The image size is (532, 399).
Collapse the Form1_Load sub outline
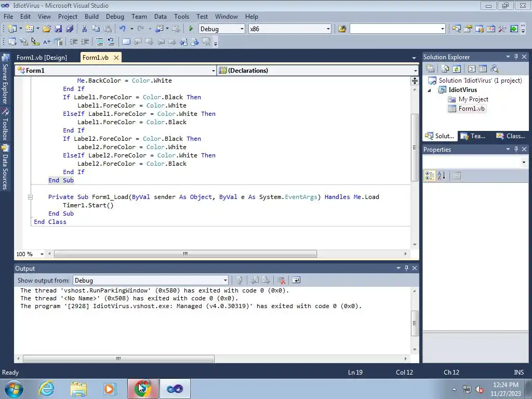[30, 197]
